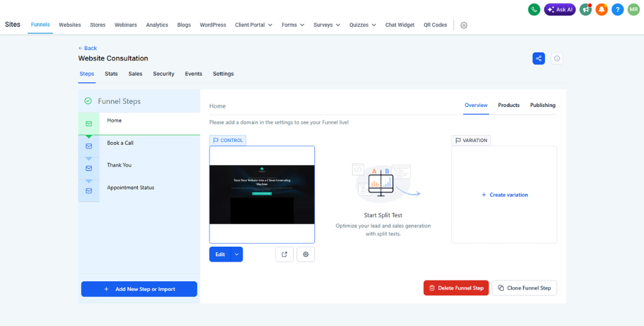Click the CONTROL flag label
The width and height of the screenshot is (644, 326).
tap(228, 140)
